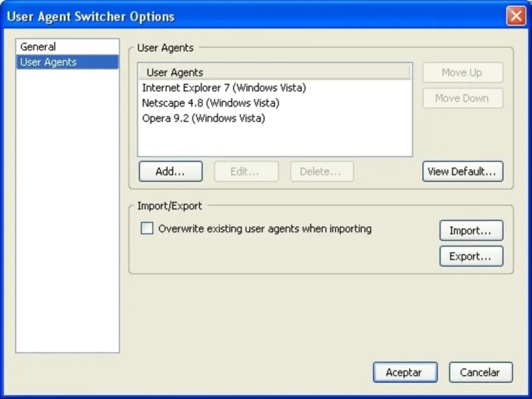Click the Edit... button
This screenshot has width=532, height=399.
(246, 172)
